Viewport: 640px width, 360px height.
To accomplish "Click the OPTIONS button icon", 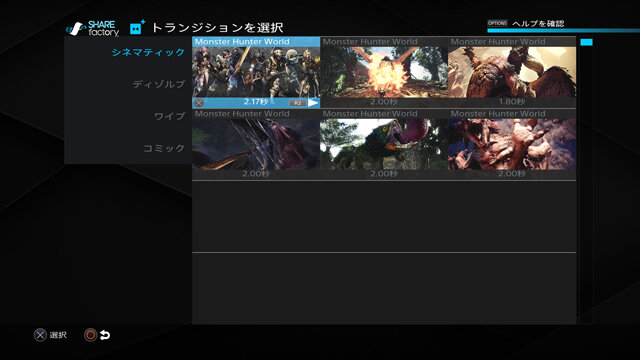I will (497, 23).
